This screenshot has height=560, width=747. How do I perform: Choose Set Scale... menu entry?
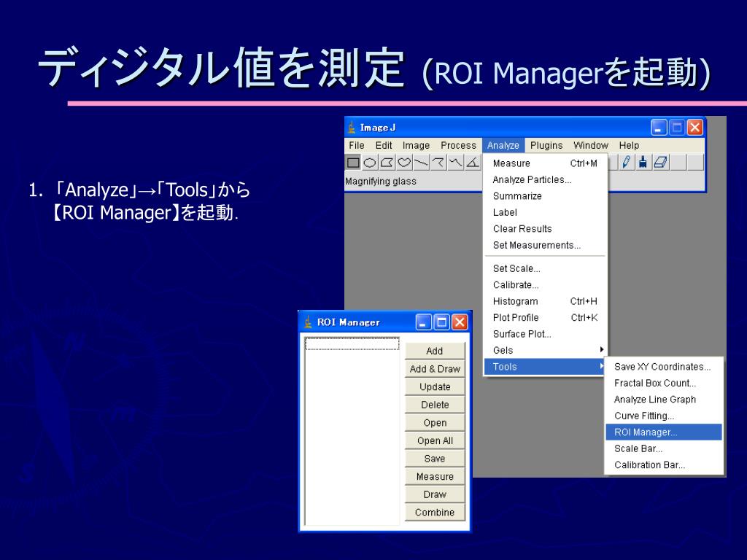pos(546,268)
